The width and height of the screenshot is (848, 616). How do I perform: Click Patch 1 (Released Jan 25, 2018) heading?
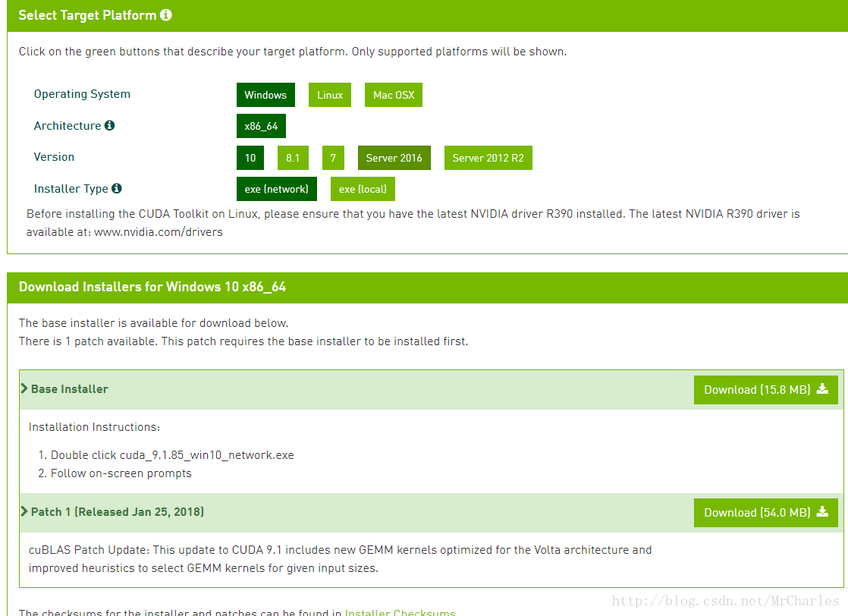(x=118, y=511)
